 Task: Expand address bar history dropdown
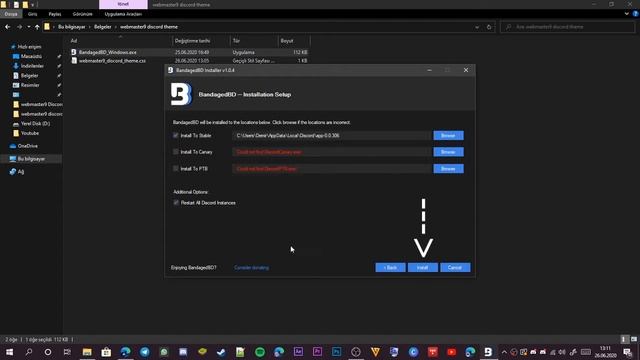(477, 27)
